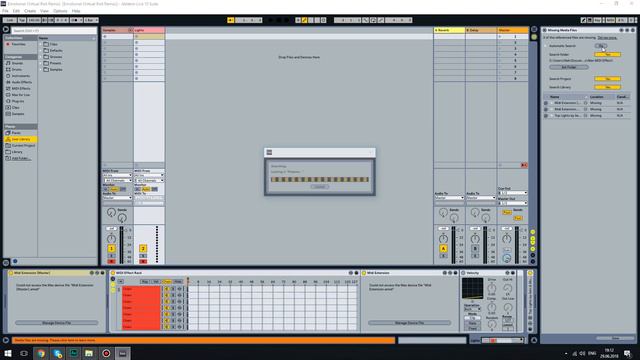Toggle track 1 activator button
The image size is (640, 360).
pos(111,248)
